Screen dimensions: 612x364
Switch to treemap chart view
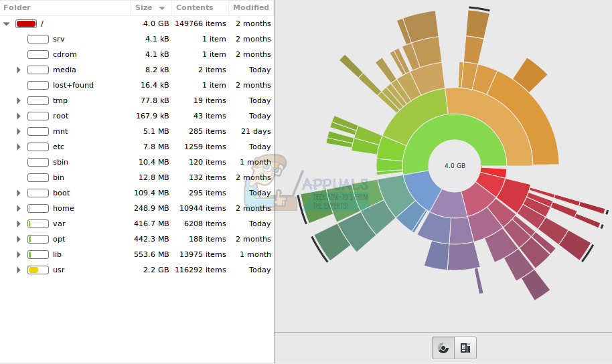pos(465,348)
